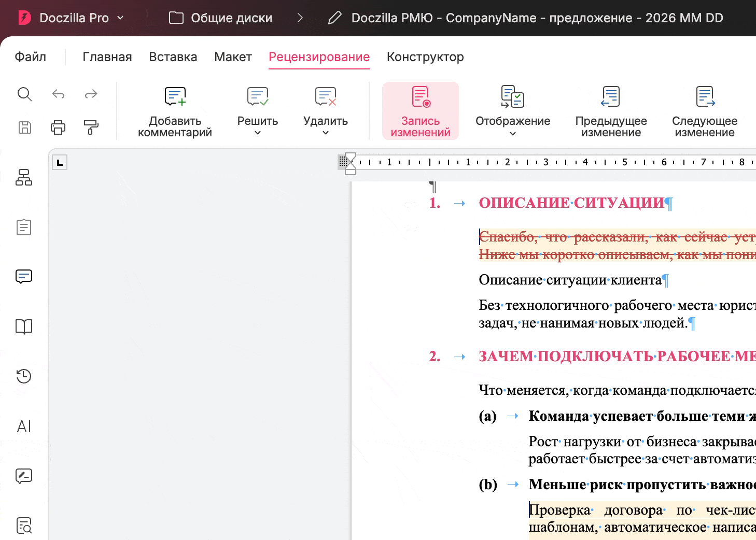Click the search magnifier icon
Viewport: 756px width, 540px height.
tap(24, 94)
